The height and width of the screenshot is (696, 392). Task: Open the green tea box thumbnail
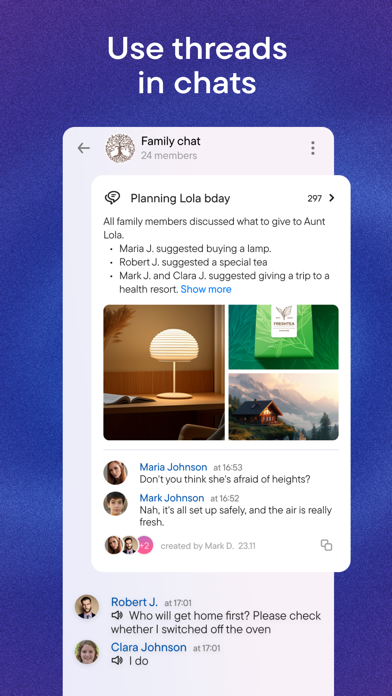coord(284,337)
